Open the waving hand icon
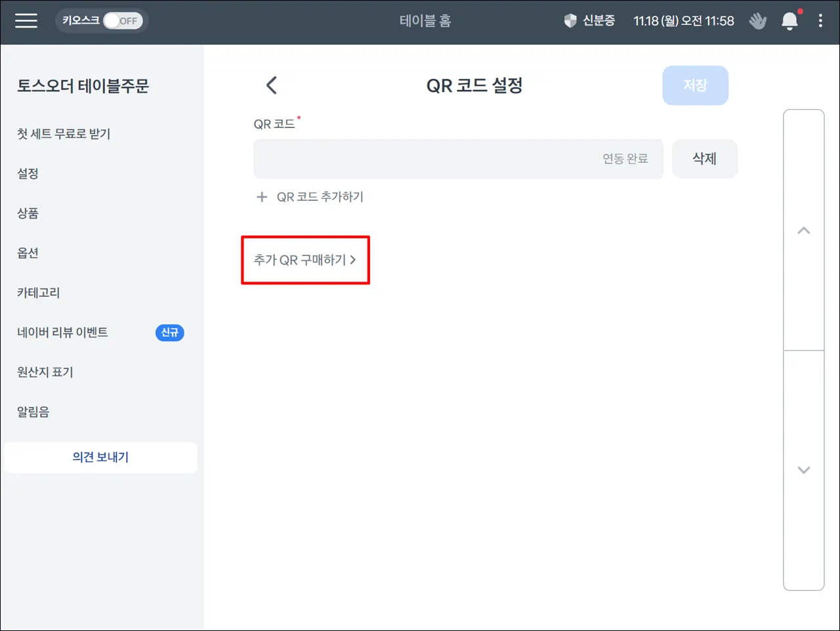Image resolution: width=840 pixels, height=631 pixels. tap(758, 21)
